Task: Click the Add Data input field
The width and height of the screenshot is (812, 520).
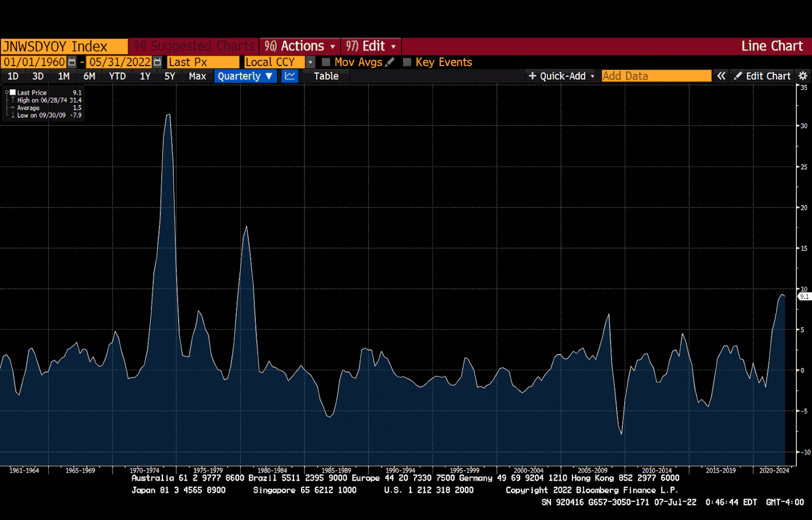Action: tap(656, 76)
